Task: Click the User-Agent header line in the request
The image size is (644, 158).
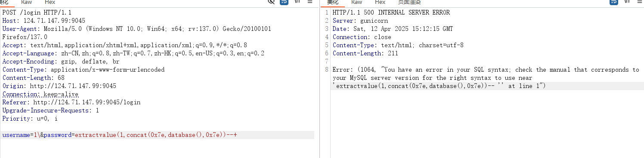Action: click(x=136, y=29)
